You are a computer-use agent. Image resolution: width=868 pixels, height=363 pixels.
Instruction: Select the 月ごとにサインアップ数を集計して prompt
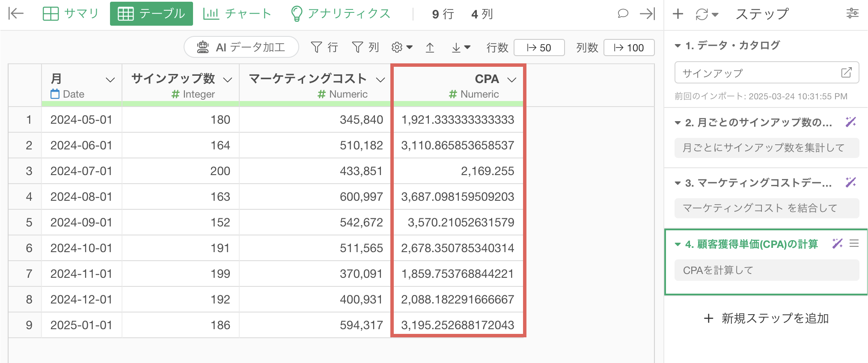(x=767, y=148)
